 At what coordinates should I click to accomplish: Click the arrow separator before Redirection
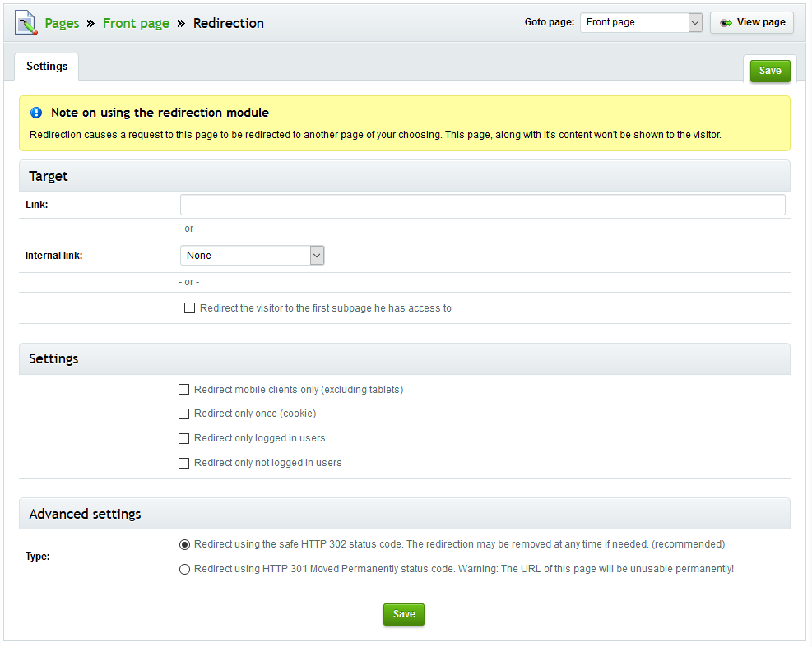pos(181,23)
